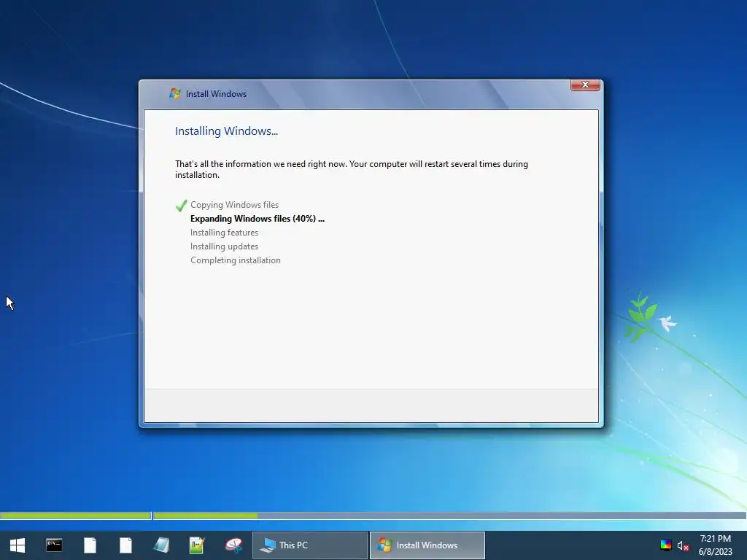
Task: Click the overall installation progress bar
Action: (x=373, y=516)
